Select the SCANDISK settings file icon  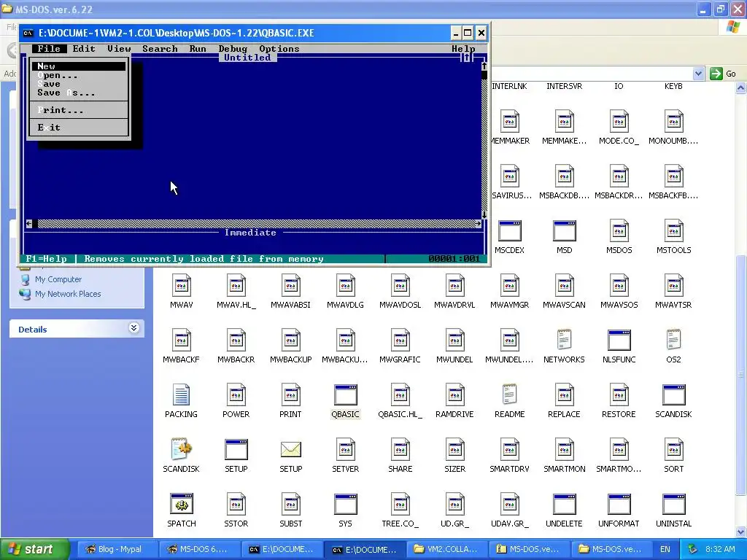(x=181, y=449)
